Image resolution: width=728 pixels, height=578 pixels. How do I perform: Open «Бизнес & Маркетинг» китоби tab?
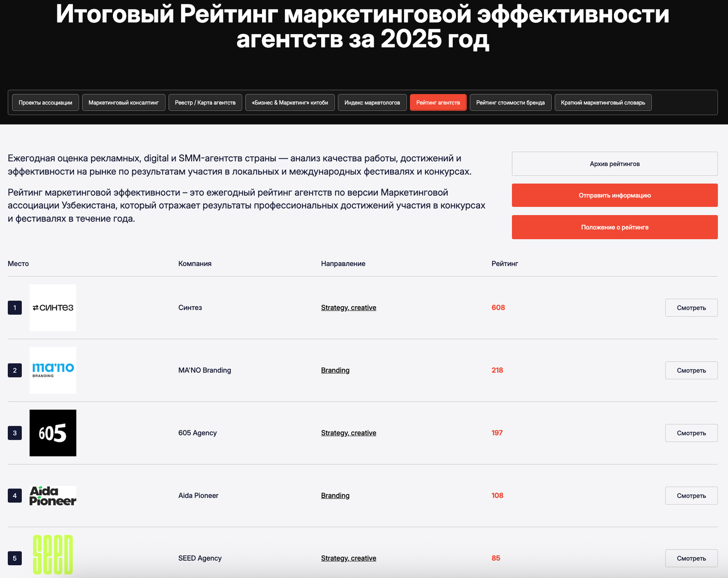coord(290,102)
